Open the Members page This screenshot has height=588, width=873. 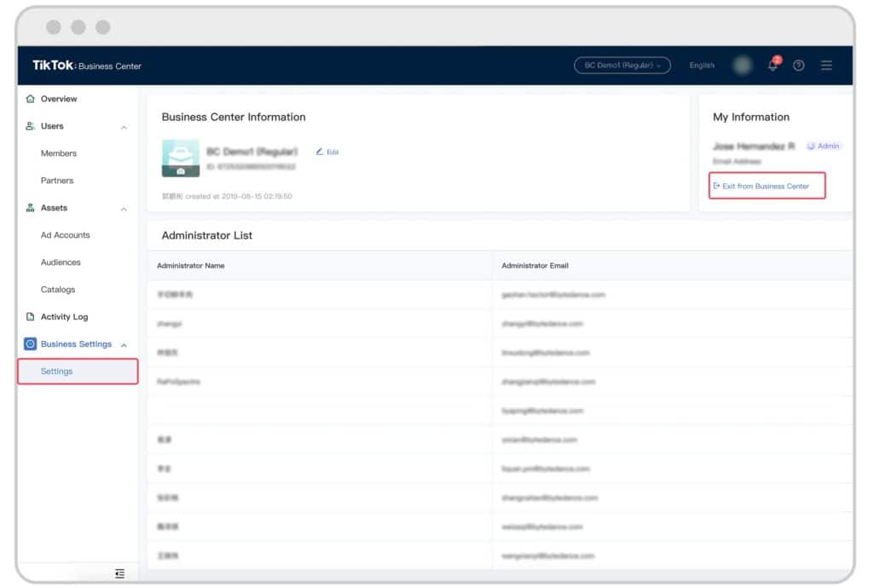point(60,153)
